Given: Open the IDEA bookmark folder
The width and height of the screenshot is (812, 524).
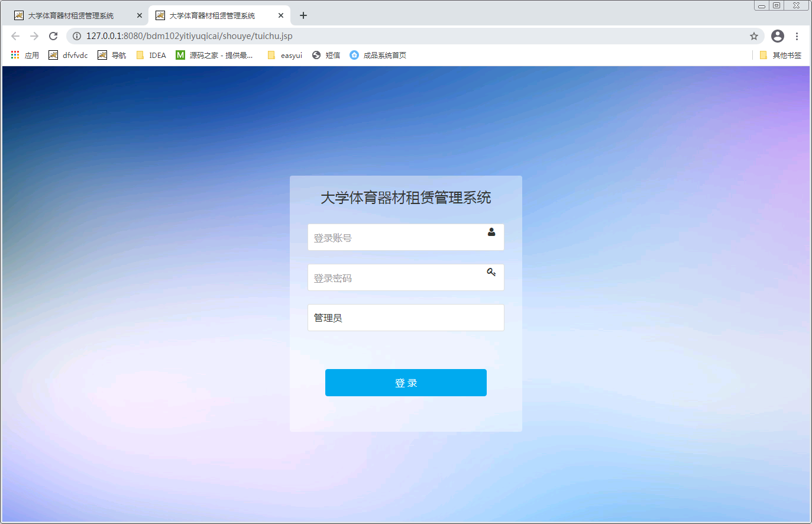Looking at the screenshot, I should [x=151, y=55].
